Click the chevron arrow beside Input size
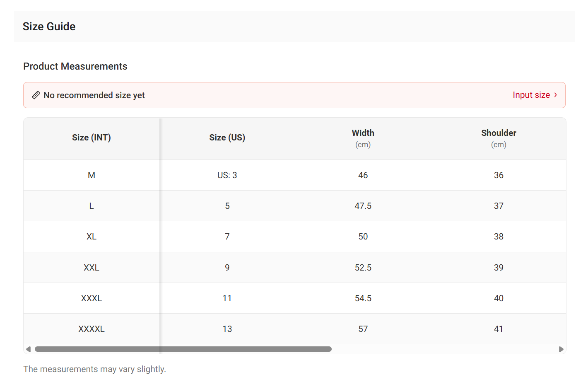588x382 pixels. pyautogui.click(x=556, y=95)
